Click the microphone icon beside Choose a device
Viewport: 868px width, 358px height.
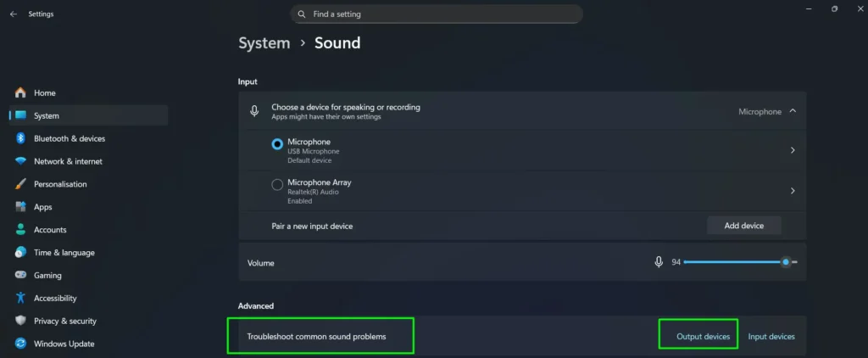tap(254, 111)
